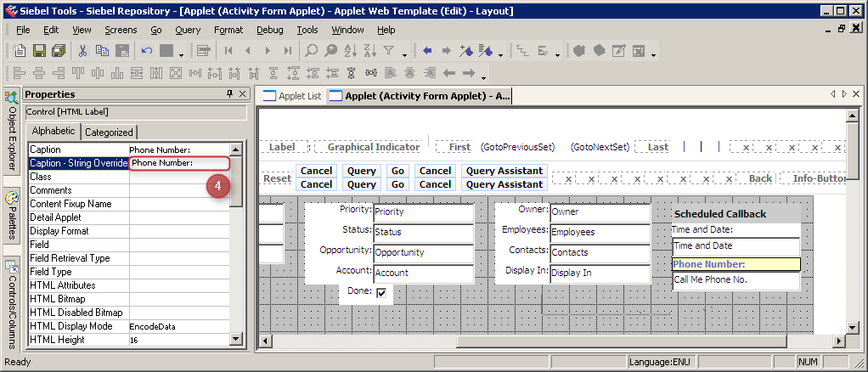Screen dimensions: 868x372
Task: Open the bookmark toolbar dropdown arrow
Action: pos(500,55)
